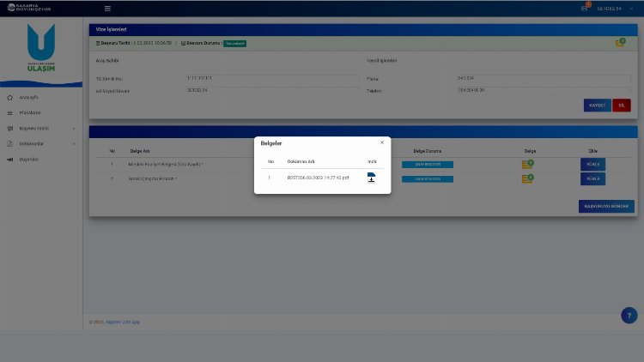Viewport: 644px width, 362px height.
Task: Open the folder icon in Vize İşlemleri header
Action: click(620, 42)
